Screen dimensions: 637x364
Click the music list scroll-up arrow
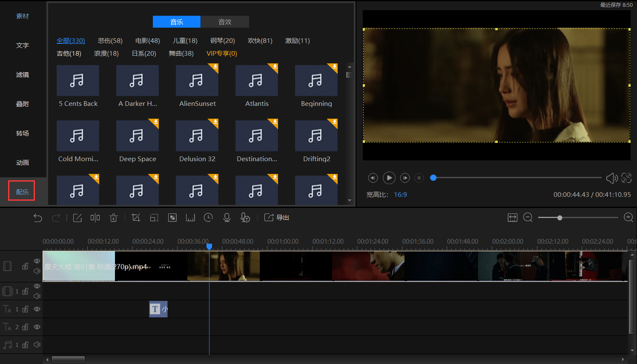[x=350, y=67]
